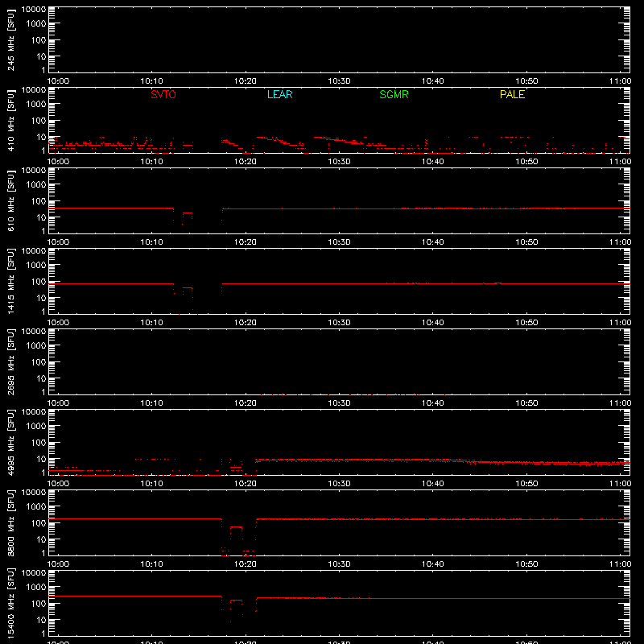The height and width of the screenshot is (644, 644).
Task: Click 10:50 time label under 4995 MHz panel
Action: click(x=526, y=484)
